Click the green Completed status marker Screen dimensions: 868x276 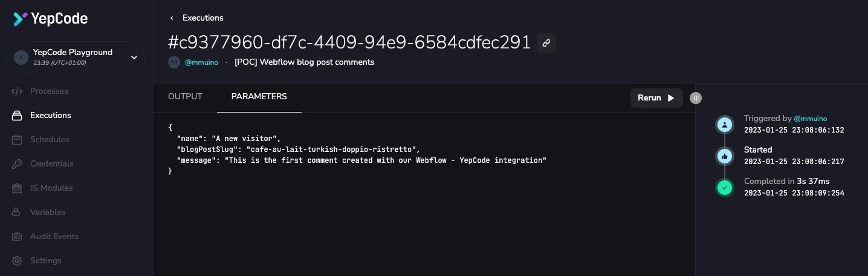(724, 188)
